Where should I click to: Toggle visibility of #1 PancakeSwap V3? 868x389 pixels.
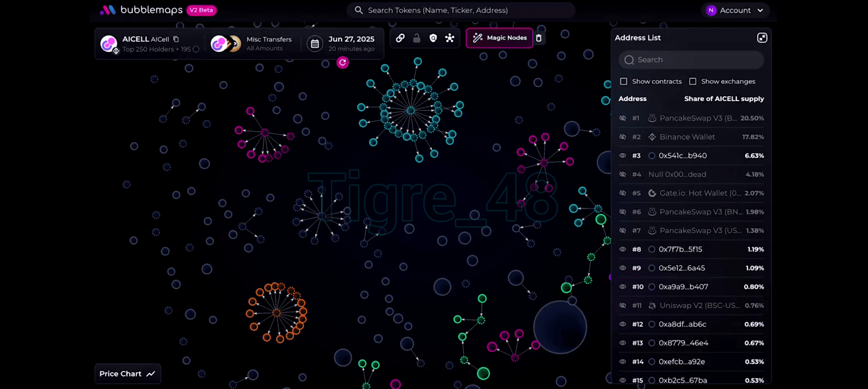pos(622,118)
